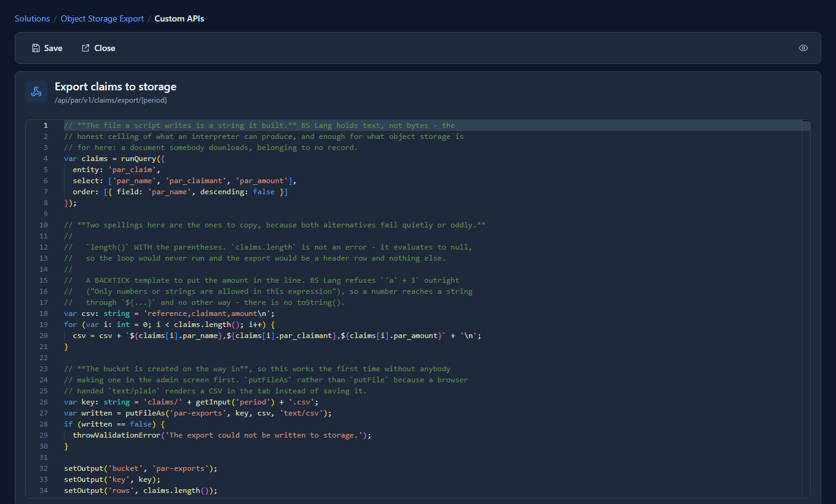The width and height of the screenshot is (836, 504).
Task: Click the endpoint path /api/par/v1/claims/export/{period}
Action: (x=111, y=100)
